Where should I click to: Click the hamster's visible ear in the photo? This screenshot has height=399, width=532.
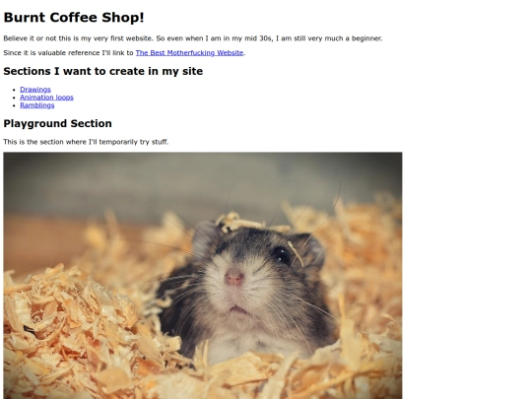tap(309, 249)
